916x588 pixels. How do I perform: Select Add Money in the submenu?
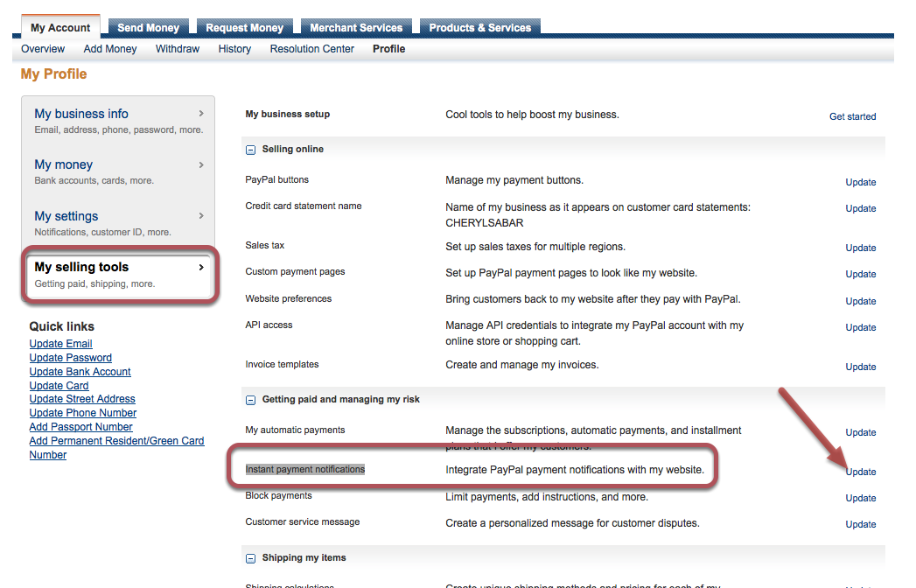[110, 49]
